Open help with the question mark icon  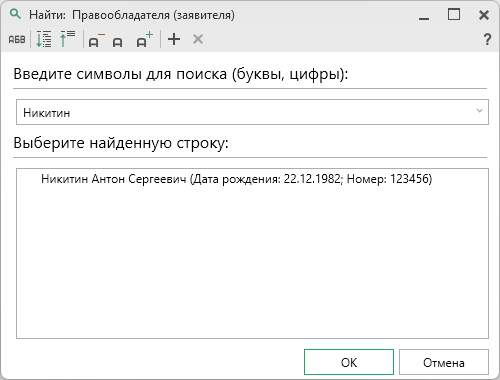(487, 39)
